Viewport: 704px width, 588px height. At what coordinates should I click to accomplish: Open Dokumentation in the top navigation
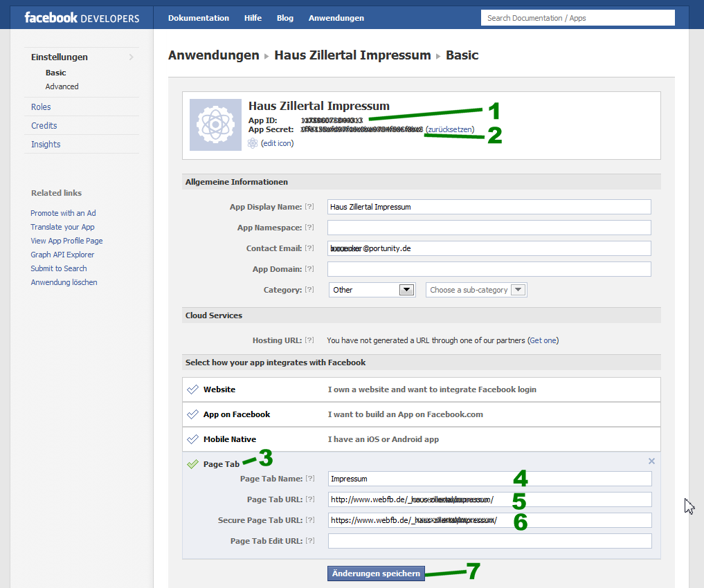(199, 18)
